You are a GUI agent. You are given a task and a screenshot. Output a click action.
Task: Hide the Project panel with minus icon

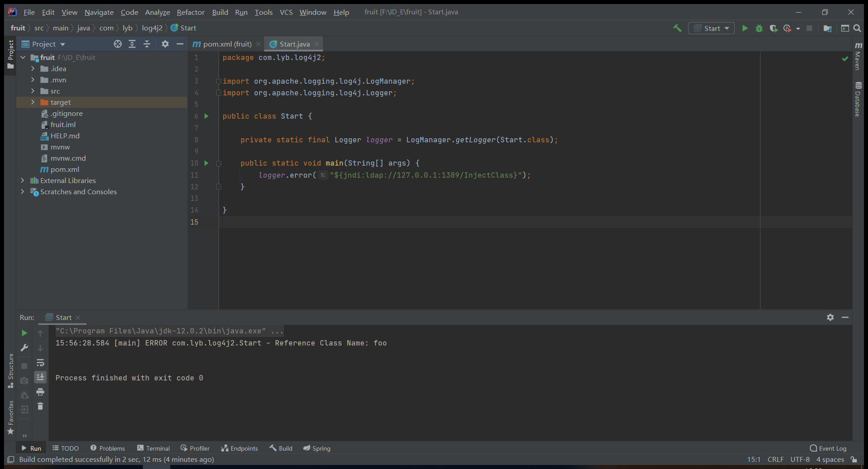pyautogui.click(x=180, y=44)
